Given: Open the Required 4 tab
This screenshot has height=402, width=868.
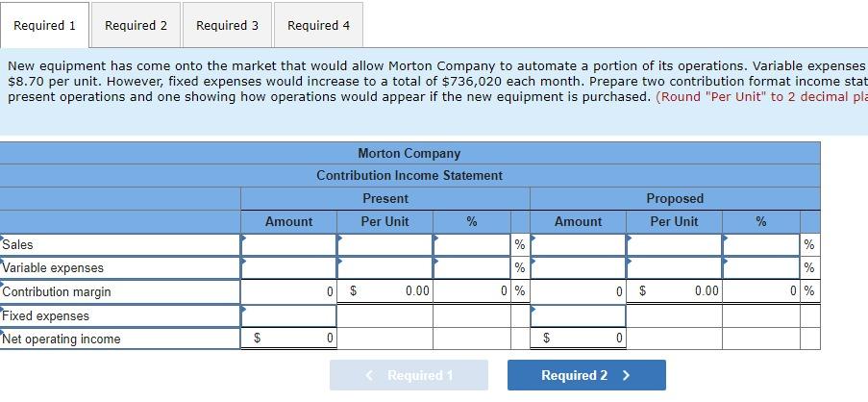Looking at the screenshot, I should click(318, 25).
